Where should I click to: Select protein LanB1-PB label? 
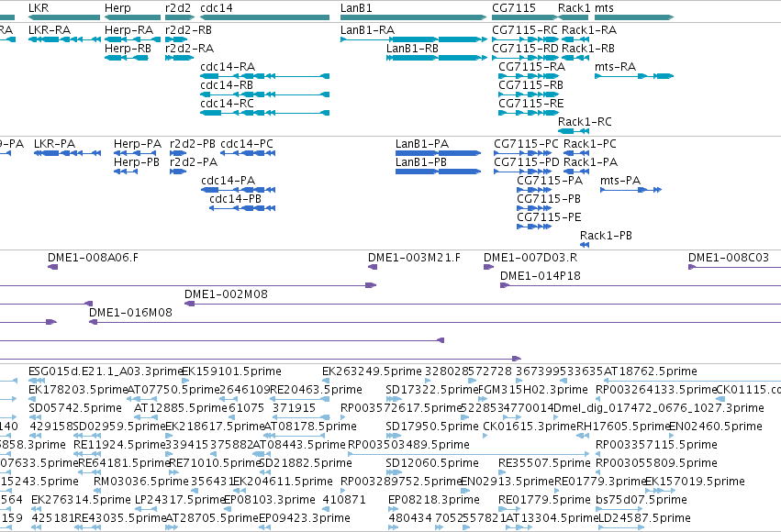pos(421,162)
